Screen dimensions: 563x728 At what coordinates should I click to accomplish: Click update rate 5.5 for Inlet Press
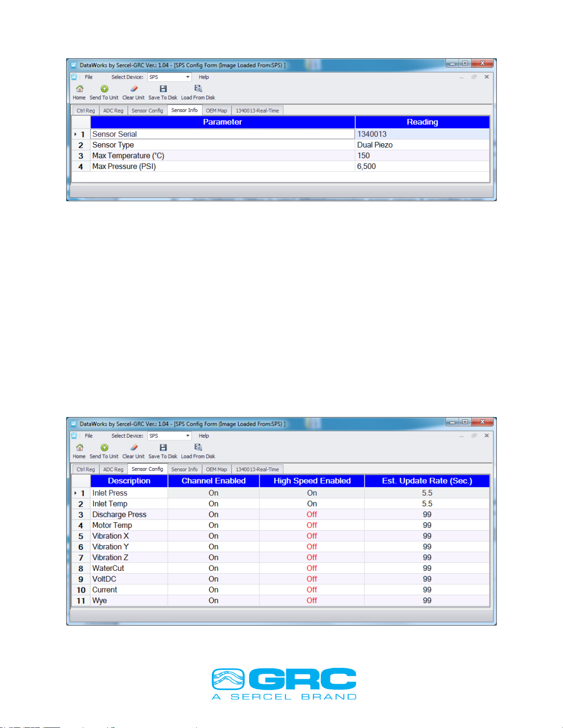(x=427, y=493)
